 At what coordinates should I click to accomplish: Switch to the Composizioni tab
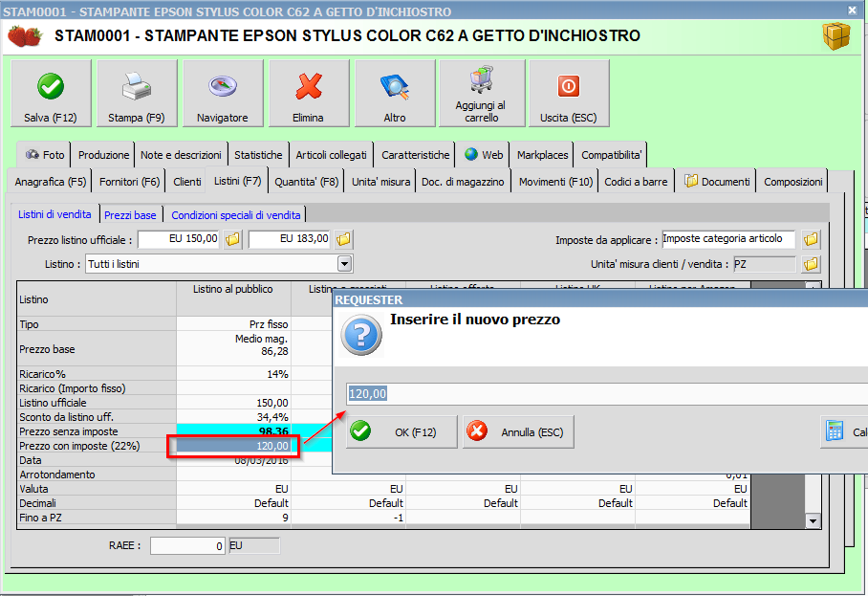click(x=793, y=182)
